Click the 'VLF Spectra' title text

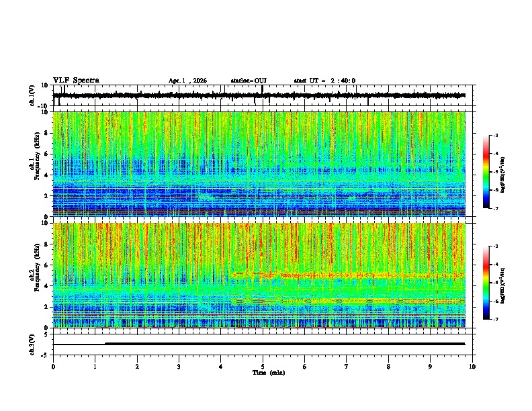point(76,81)
